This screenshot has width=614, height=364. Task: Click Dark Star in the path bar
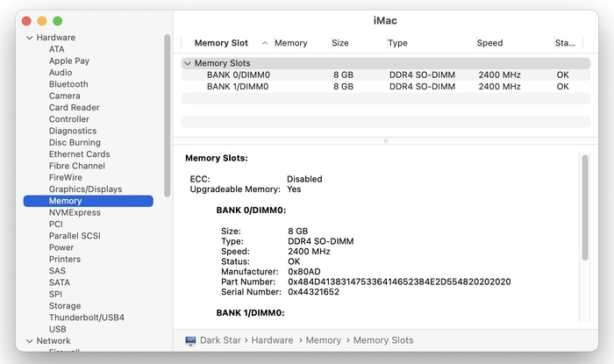coord(220,340)
